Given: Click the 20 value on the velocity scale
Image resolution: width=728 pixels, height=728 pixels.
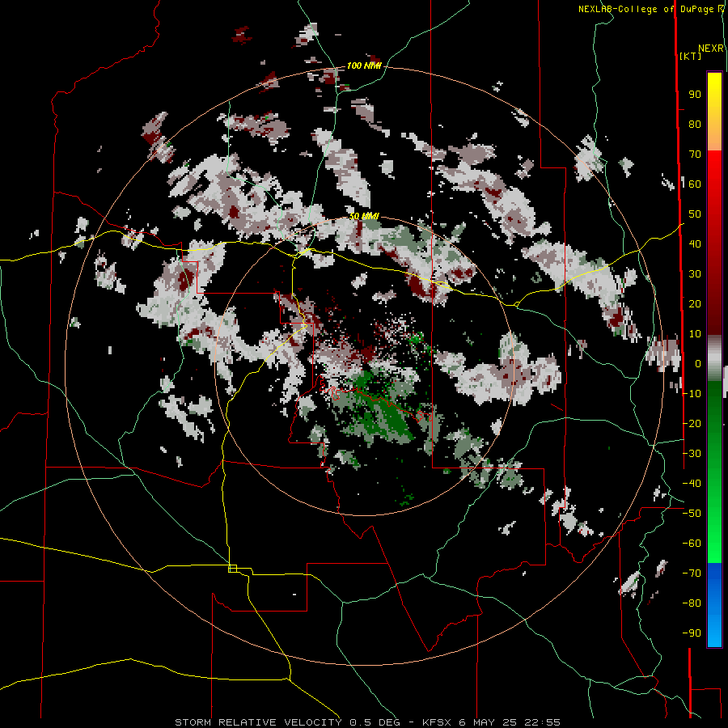Looking at the screenshot, I should pos(695,303).
